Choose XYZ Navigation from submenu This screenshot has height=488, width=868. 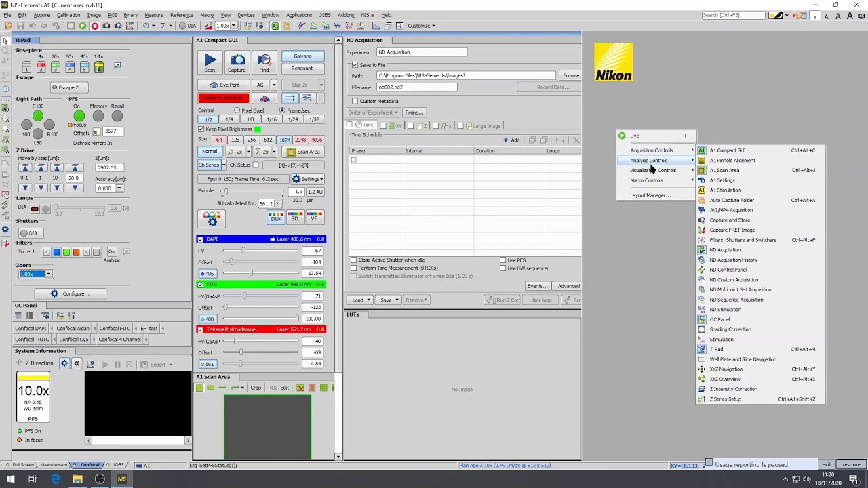click(759, 369)
